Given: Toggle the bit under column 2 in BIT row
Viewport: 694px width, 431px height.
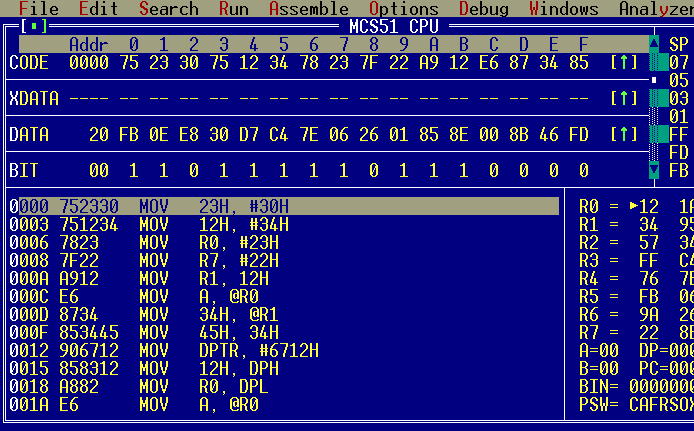Looking at the screenshot, I should (x=193, y=171).
